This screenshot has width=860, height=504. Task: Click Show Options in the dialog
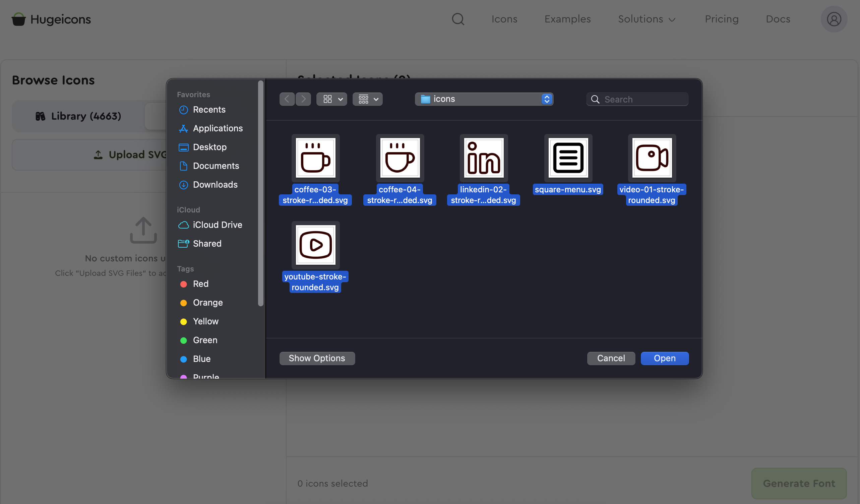coord(317,358)
